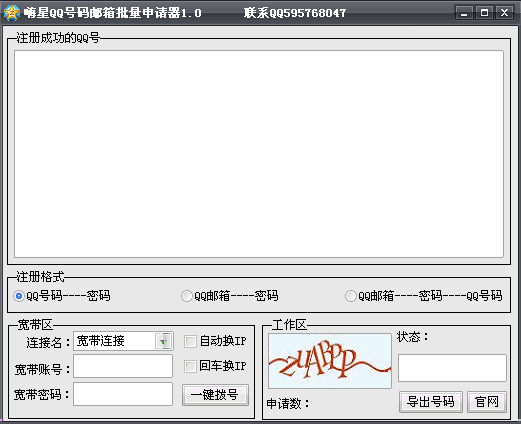The height and width of the screenshot is (424, 521).
Task: Focus the 宽带密码 input field
Action: 123,394
